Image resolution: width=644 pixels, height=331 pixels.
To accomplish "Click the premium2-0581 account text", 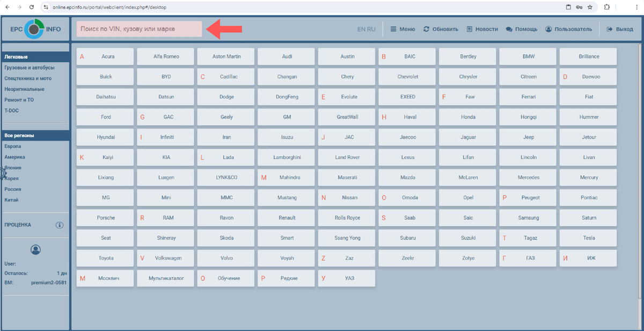I will pos(49,283).
